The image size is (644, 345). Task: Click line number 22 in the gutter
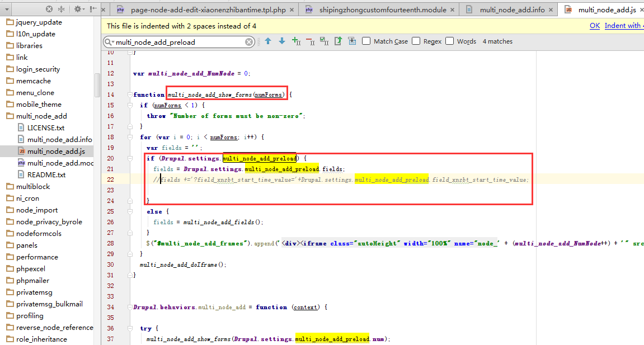[110, 179]
